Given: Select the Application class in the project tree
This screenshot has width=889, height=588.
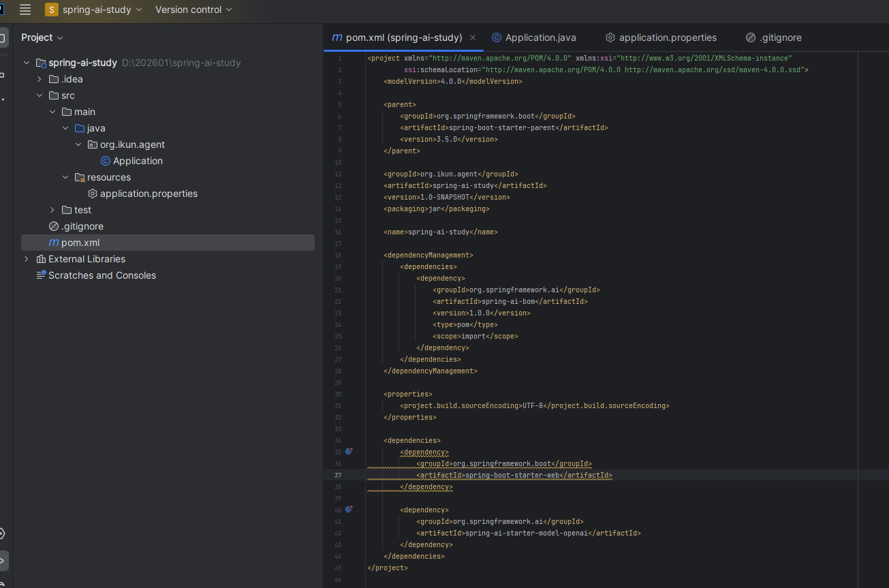Looking at the screenshot, I should (138, 161).
